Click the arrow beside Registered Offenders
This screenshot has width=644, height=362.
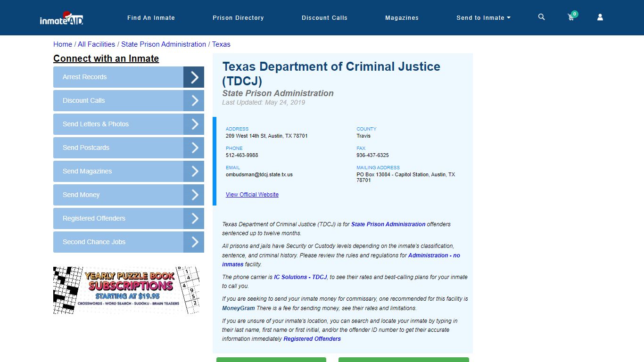194,218
